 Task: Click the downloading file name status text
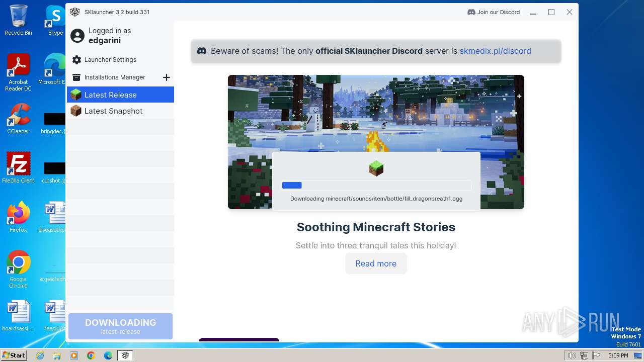coord(376,199)
